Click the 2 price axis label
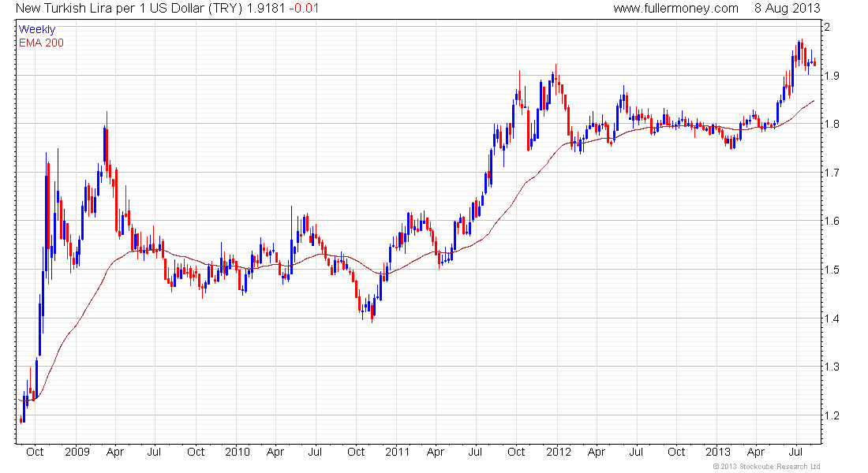 [x=826, y=27]
